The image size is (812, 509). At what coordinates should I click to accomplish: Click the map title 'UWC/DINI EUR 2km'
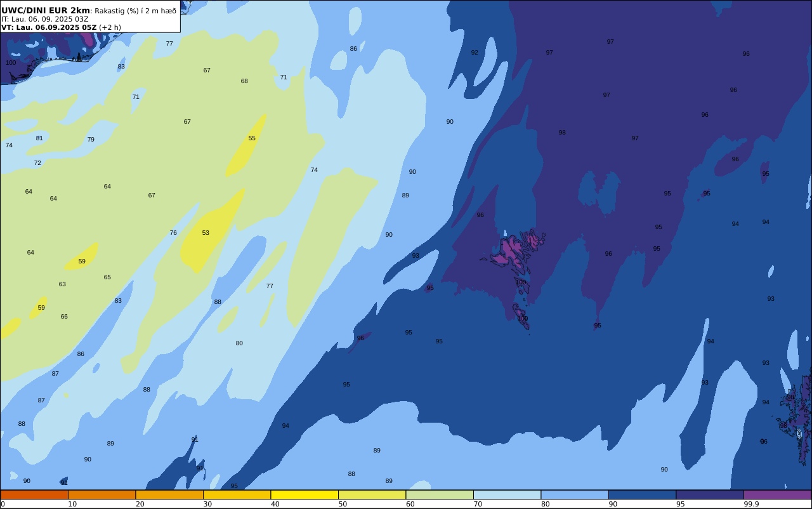pos(46,11)
